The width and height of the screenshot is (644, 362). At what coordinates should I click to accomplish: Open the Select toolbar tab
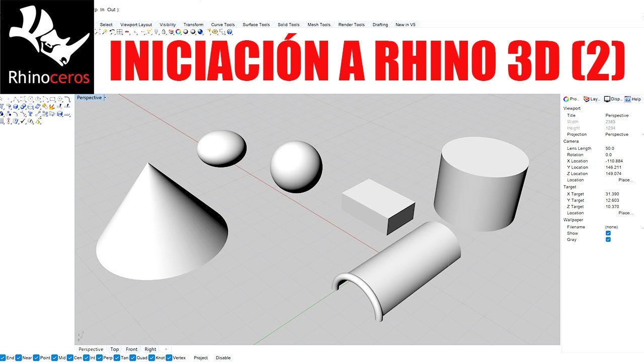point(106,25)
